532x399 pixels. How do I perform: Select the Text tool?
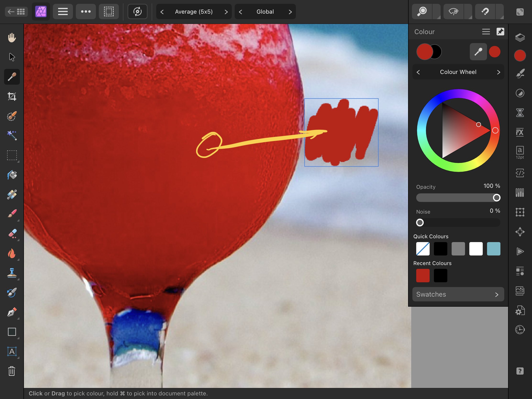pos(12,351)
